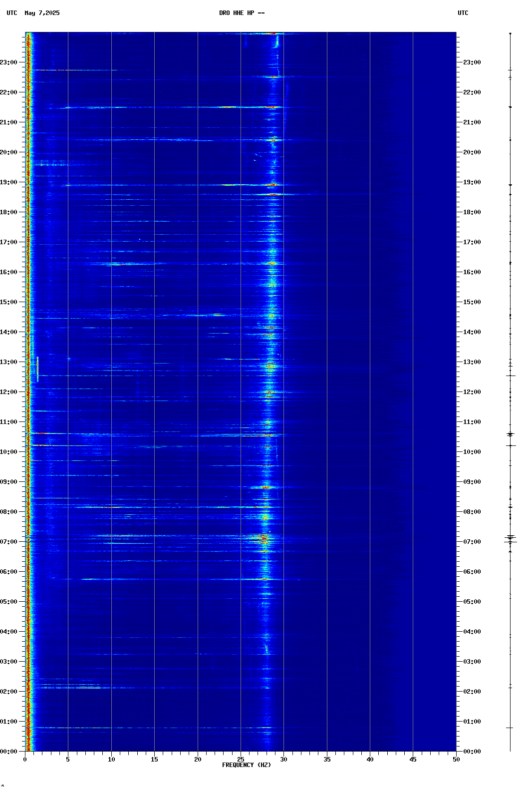Image resolution: width=532 pixels, height=791 pixels.
Task: Click the 5 Hz frequency tick label
Action: [68, 760]
